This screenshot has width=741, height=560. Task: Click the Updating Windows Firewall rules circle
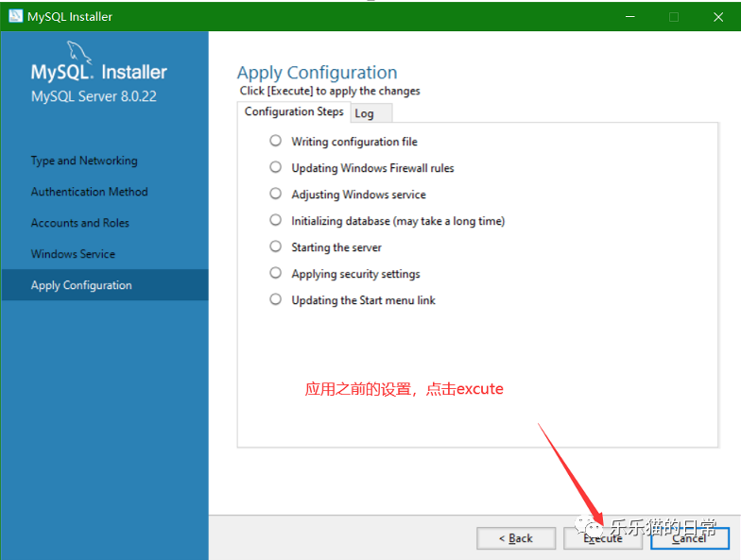point(276,167)
